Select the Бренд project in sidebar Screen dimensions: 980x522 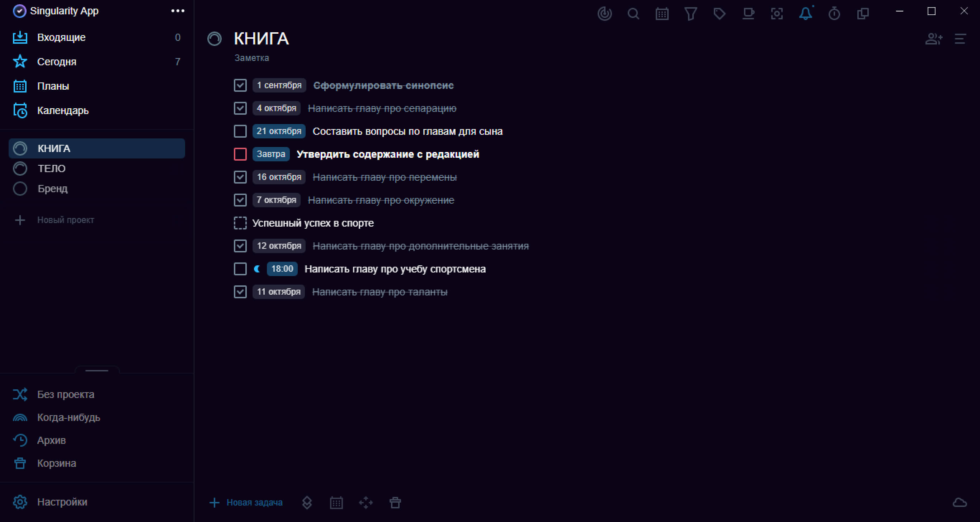(x=96, y=189)
